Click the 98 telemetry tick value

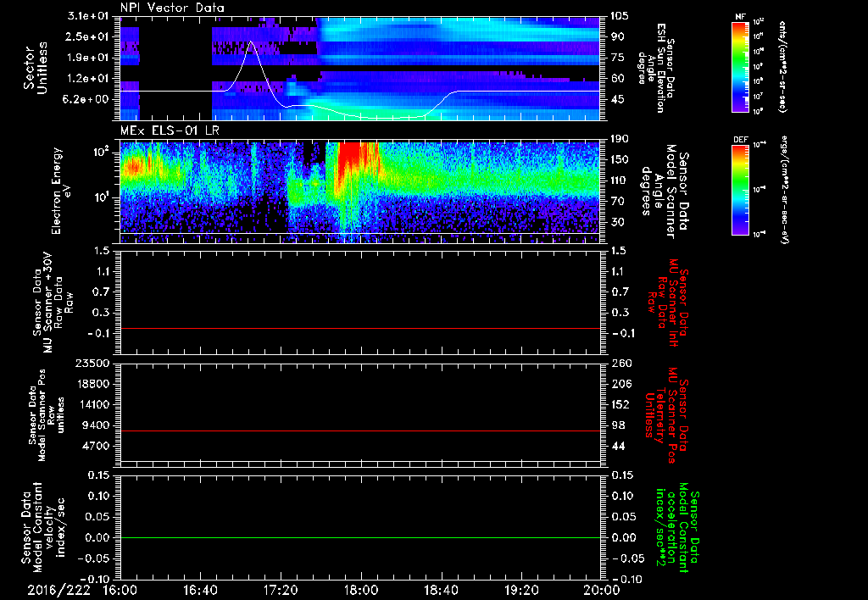click(x=618, y=425)
